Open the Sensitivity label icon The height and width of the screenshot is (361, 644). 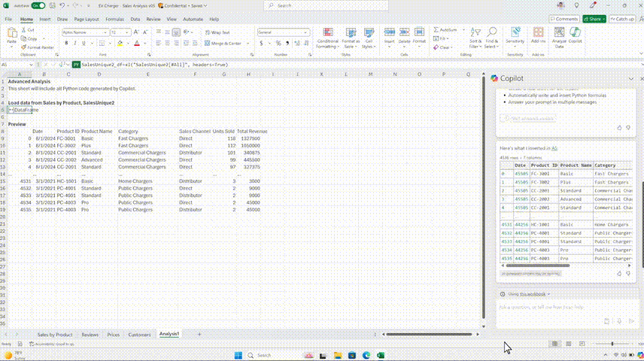[x=515, y=32]
